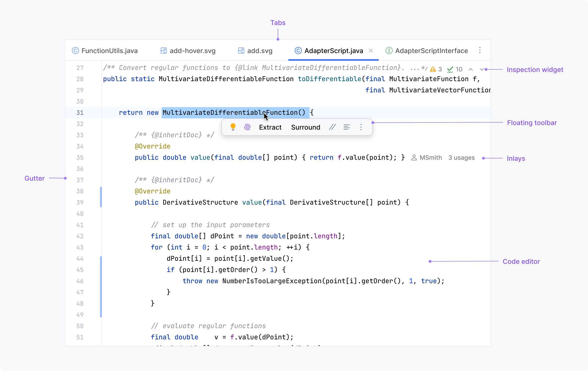Click the 3 usages inlay hint
Viewport: 588px width, 371px height.
461,158
